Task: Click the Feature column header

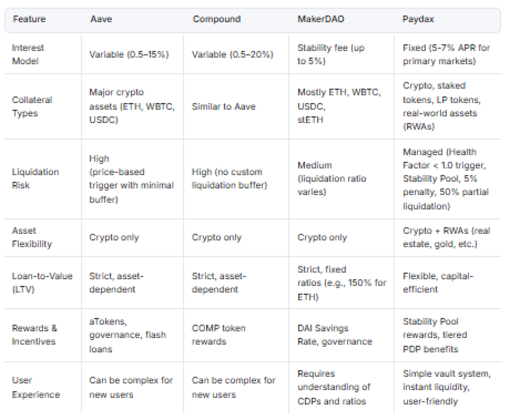Action: click(29, 19)
